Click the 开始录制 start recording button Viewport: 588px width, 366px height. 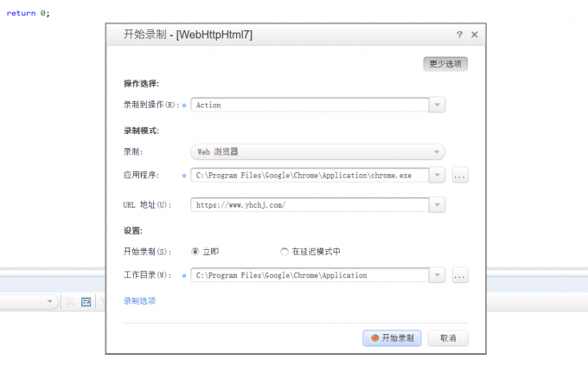[x=392, y=338]
